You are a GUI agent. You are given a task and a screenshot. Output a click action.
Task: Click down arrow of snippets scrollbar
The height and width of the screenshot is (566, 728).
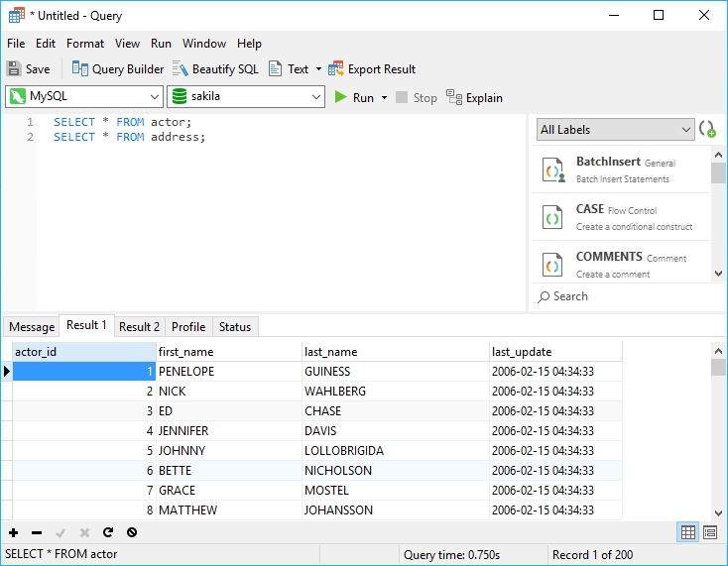718,274
